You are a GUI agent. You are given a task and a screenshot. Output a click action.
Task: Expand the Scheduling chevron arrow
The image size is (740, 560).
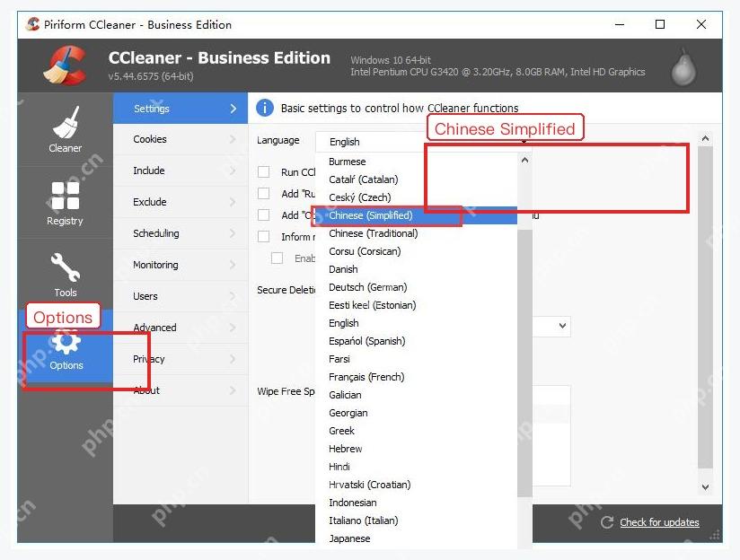point(233,233)
